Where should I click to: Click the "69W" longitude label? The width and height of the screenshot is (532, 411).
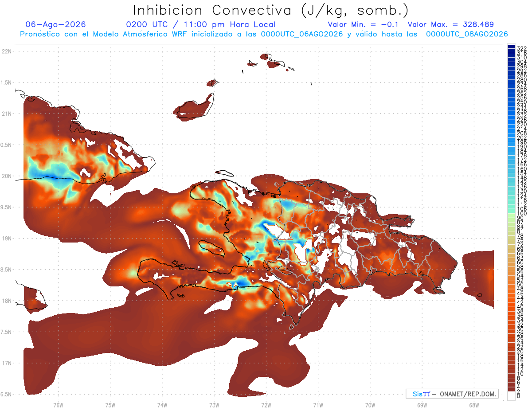[422, 405]
